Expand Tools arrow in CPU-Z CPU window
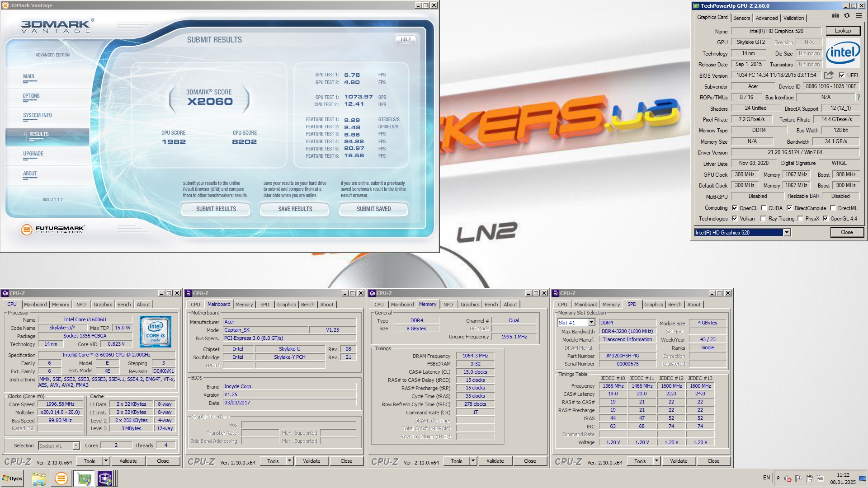Image resolution: width=868 pixels, height=488 pixels. coord(106,461)
